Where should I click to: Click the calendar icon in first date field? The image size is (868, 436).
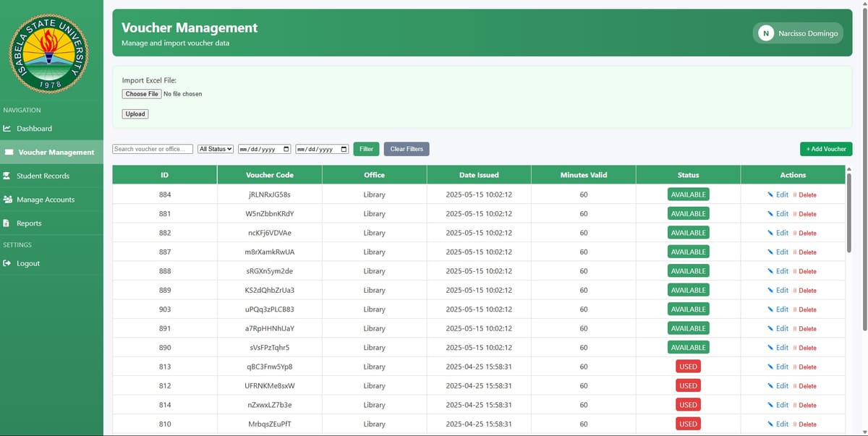click(286, 149)
